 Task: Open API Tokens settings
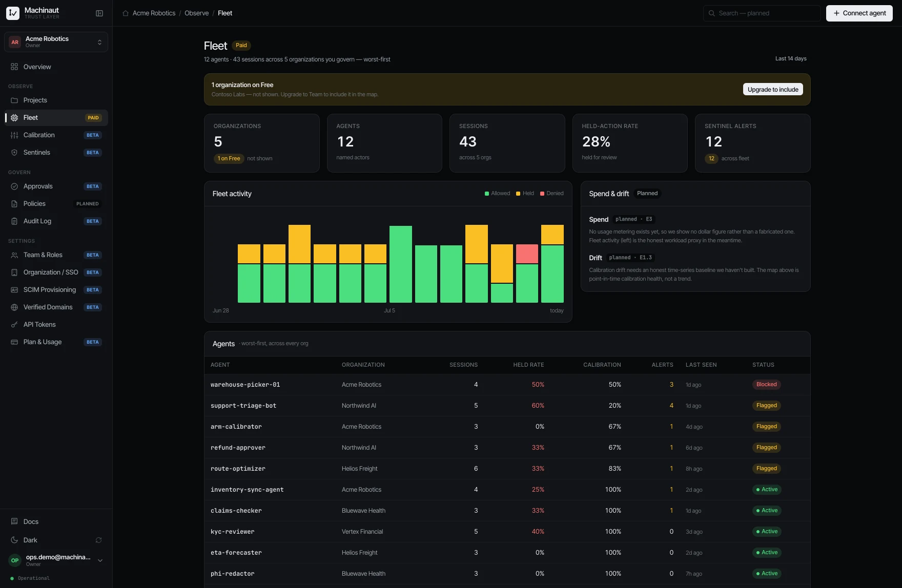click(x=56, y=325)
